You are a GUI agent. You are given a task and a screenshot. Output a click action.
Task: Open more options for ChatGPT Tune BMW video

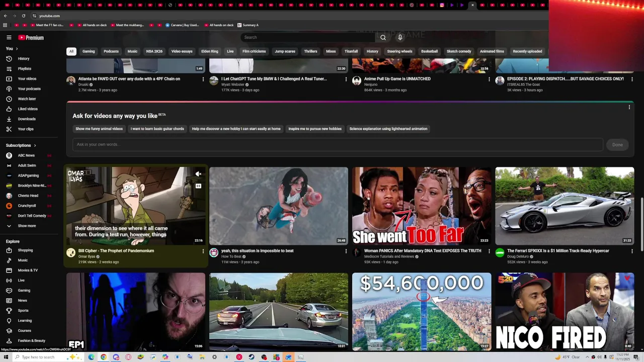pyautogui.click(x=346, y=79)
